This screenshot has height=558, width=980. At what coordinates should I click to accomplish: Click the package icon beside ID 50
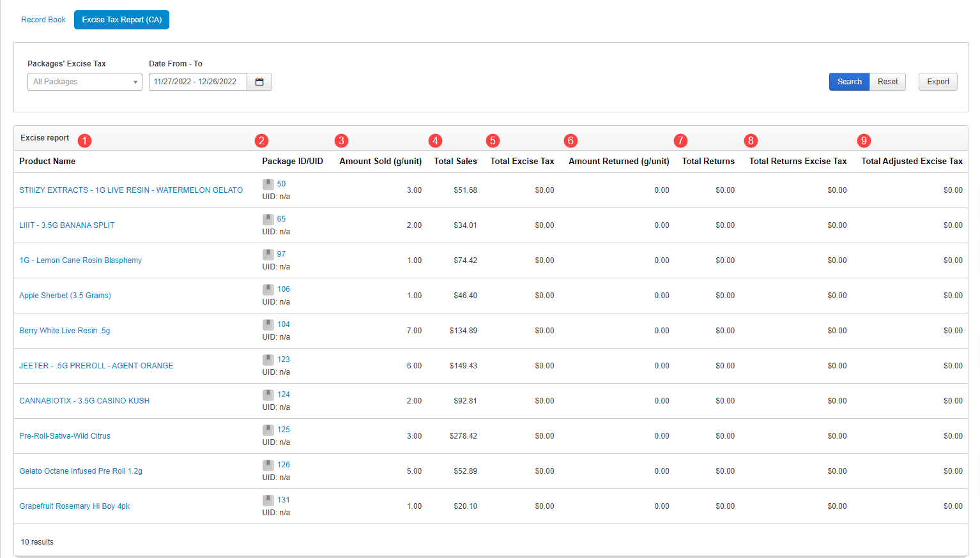click(x=268, y=184)
